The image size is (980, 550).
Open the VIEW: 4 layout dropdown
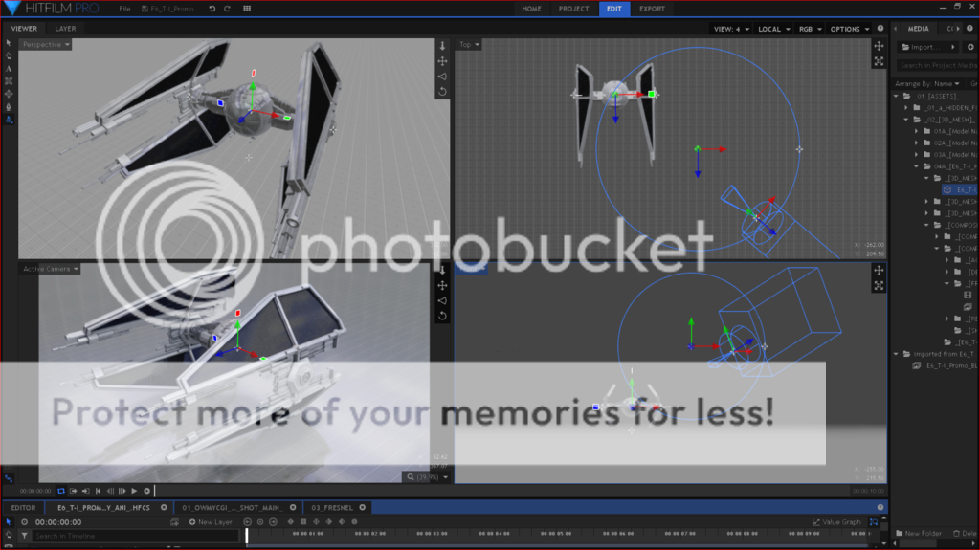tap(731, 29)
